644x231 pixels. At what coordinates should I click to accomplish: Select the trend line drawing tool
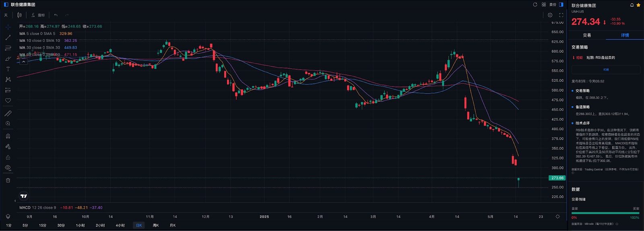pos(8,37)
